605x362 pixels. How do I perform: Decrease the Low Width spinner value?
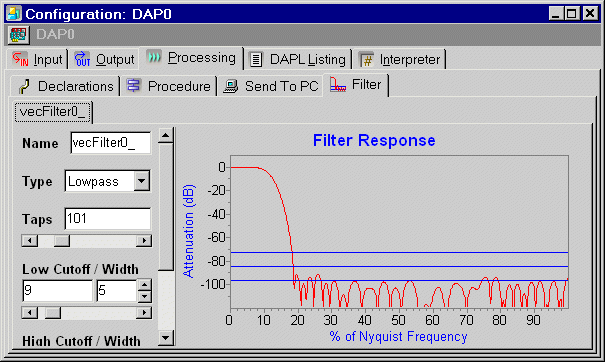pyautogui.click(x=144, y=296)
